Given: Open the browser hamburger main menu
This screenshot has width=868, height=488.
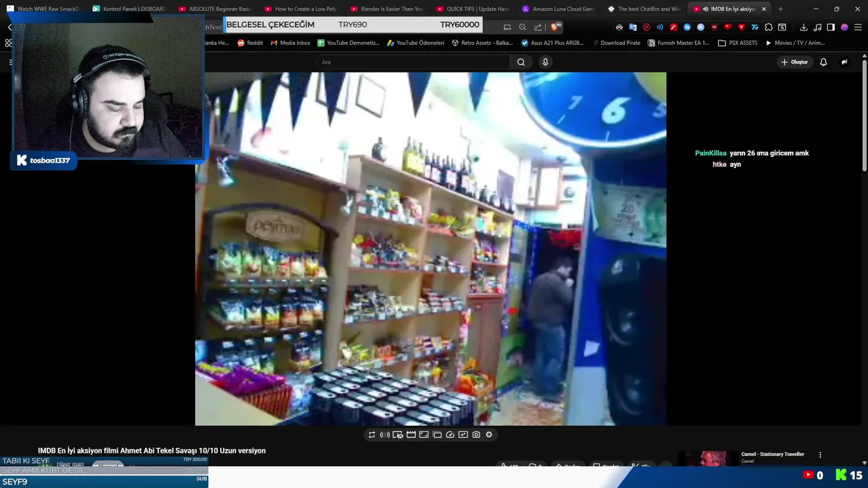Looking at the screenshot, I should [x=858, y=27].
